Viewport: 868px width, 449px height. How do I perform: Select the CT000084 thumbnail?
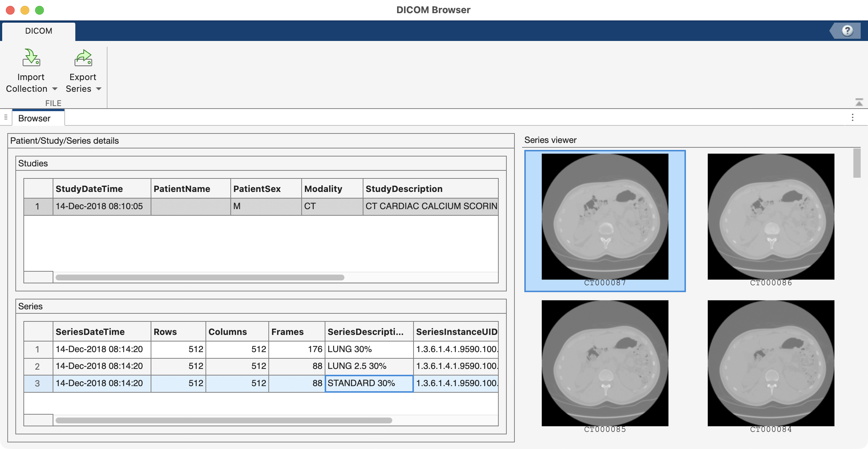pos(771,363)
